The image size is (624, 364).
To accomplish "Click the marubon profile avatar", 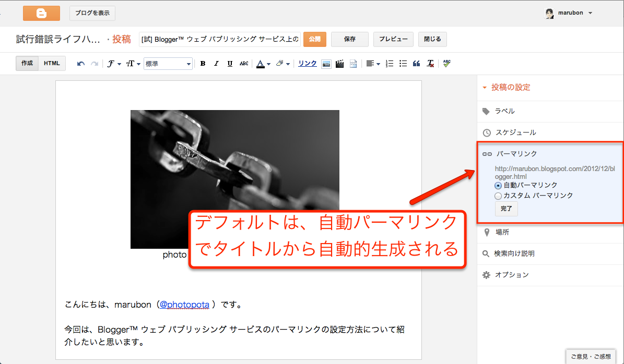I will [x=549, y=13].
